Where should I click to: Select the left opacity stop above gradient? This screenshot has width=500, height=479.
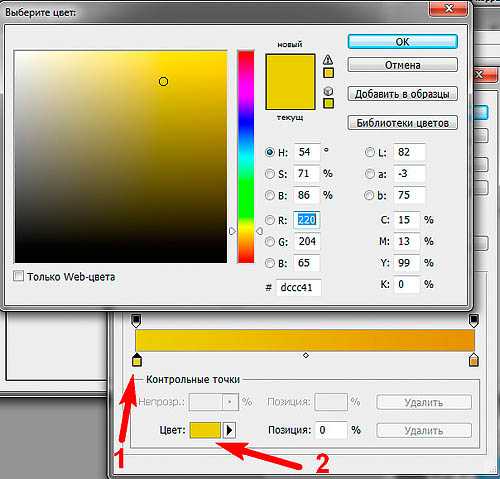136,320
